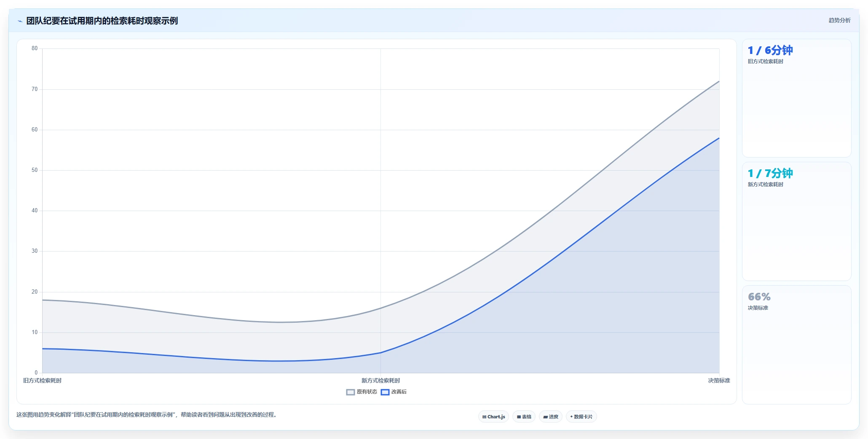Click the 80 y-axis tick label
The width and height of the screenshot is (868, 439).
pos(35,48)
